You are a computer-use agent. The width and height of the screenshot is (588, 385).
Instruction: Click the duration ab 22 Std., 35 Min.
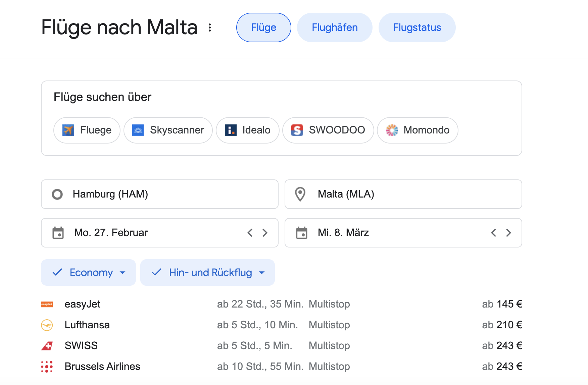coord(260,304)
